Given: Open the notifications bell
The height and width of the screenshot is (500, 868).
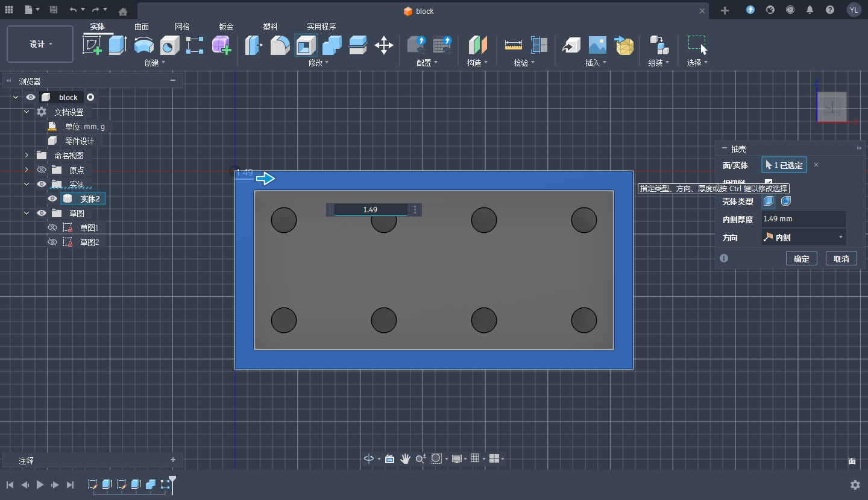Looking at the screenshot, I should click(810, 10).
